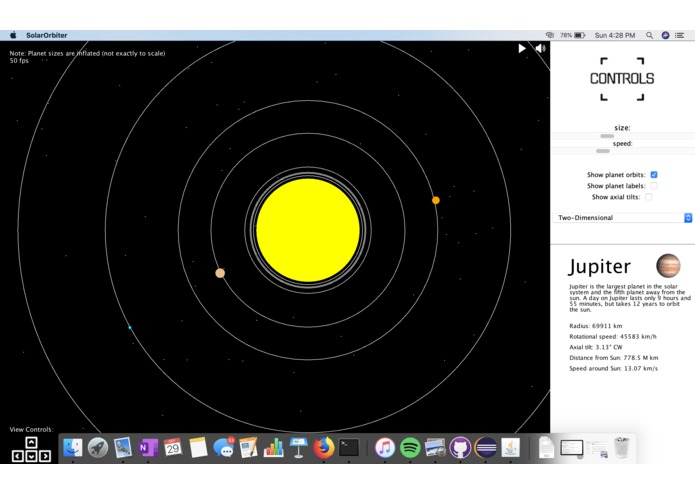Click the Jupiter heading text
The width and height of the screenshot is (695, 494).
[x=599, y=266]
